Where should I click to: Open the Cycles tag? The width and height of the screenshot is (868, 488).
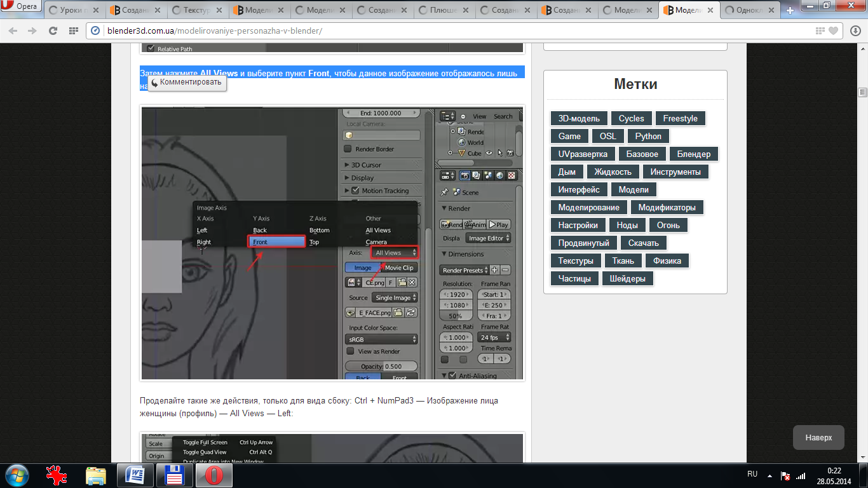tap(631, 118)
